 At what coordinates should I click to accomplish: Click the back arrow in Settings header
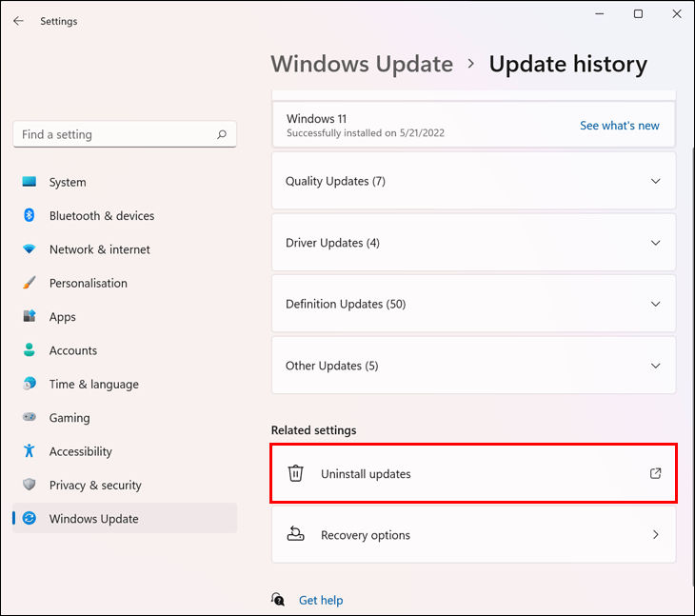coord(18,21)
